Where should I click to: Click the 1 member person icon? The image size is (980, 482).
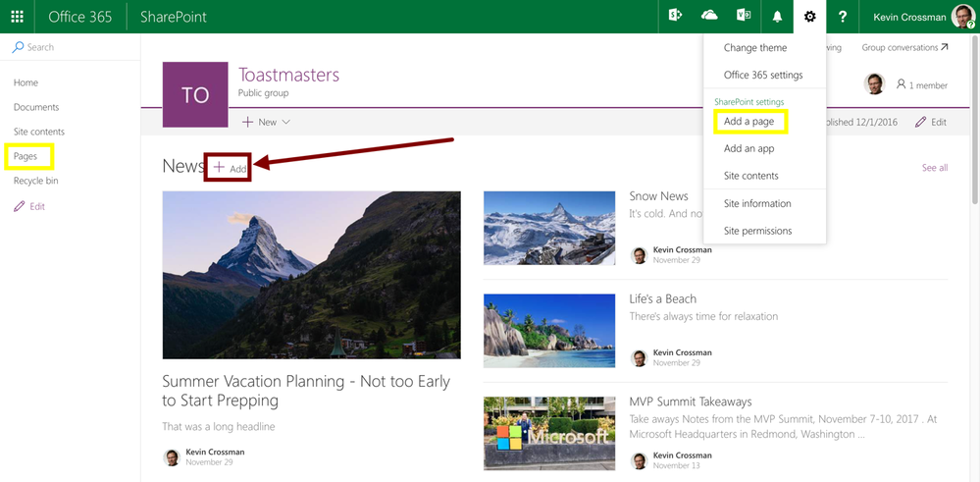point(901,84)
